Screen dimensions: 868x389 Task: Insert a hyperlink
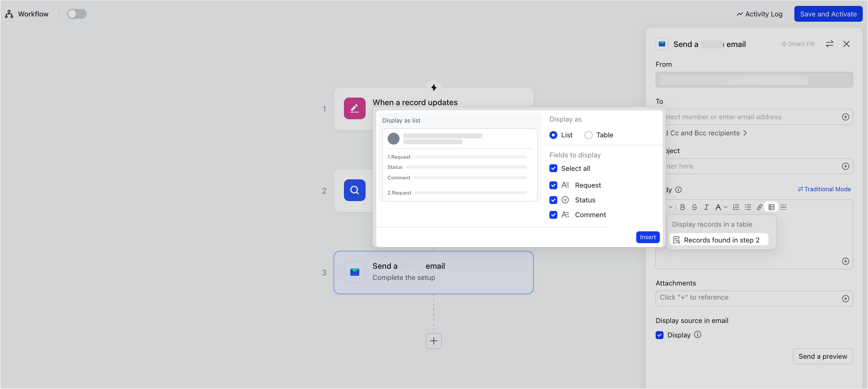tap(759, 207)
